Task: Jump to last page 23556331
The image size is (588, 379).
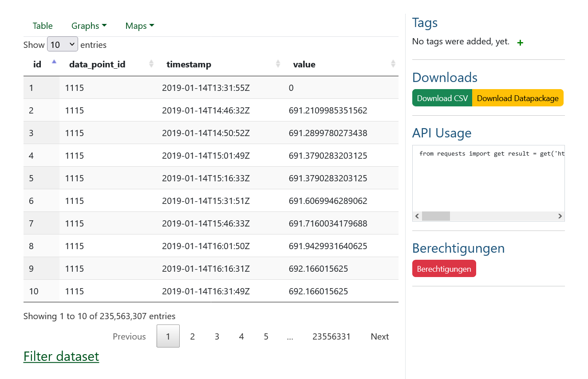Action: (331, 336)
